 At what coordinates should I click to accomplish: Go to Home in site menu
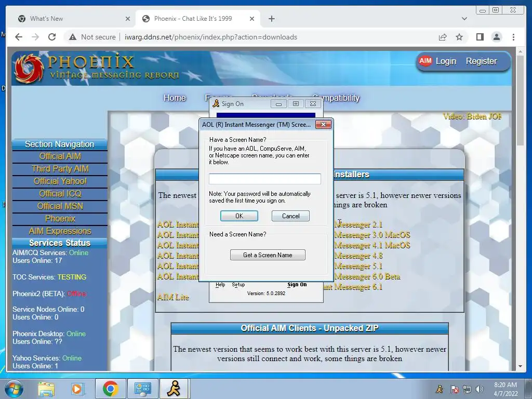(x=175, y=98)
